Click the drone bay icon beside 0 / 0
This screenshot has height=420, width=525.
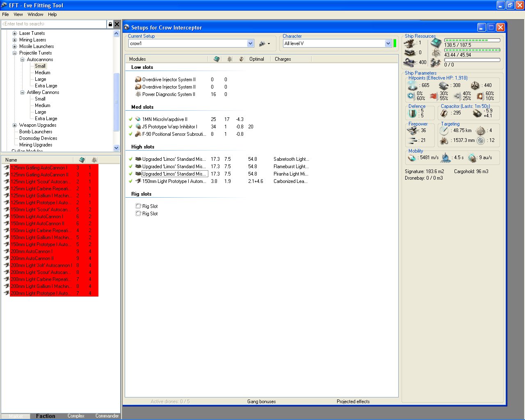click(x=436, y=63)
